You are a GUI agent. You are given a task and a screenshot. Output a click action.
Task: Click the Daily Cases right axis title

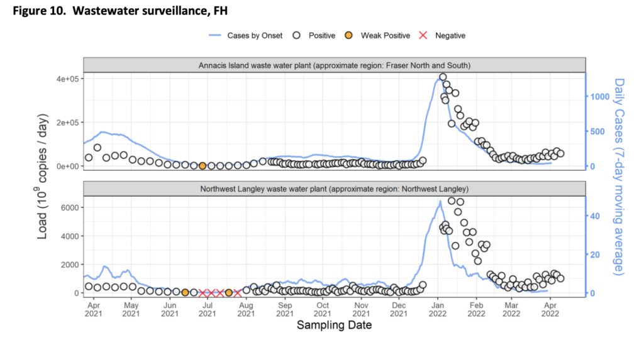point(619,176)
